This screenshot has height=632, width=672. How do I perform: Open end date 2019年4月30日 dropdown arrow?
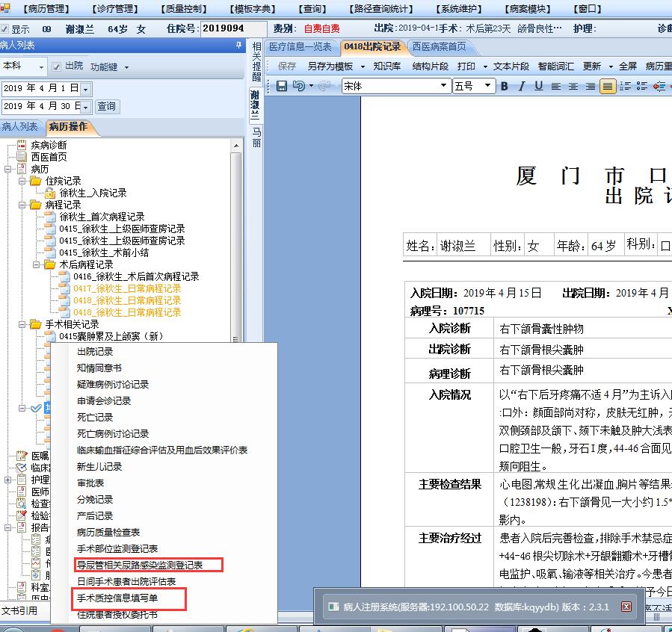[x=86, y=107]
